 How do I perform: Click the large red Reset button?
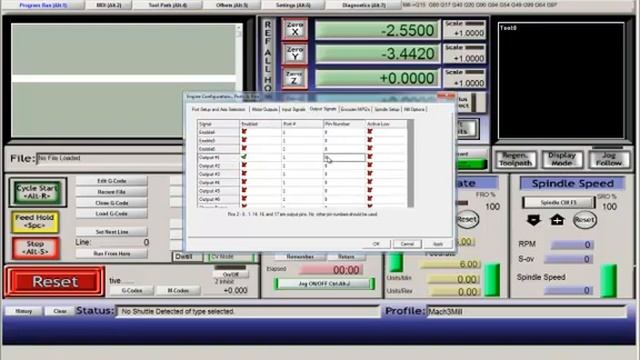[x=55, y=282]
